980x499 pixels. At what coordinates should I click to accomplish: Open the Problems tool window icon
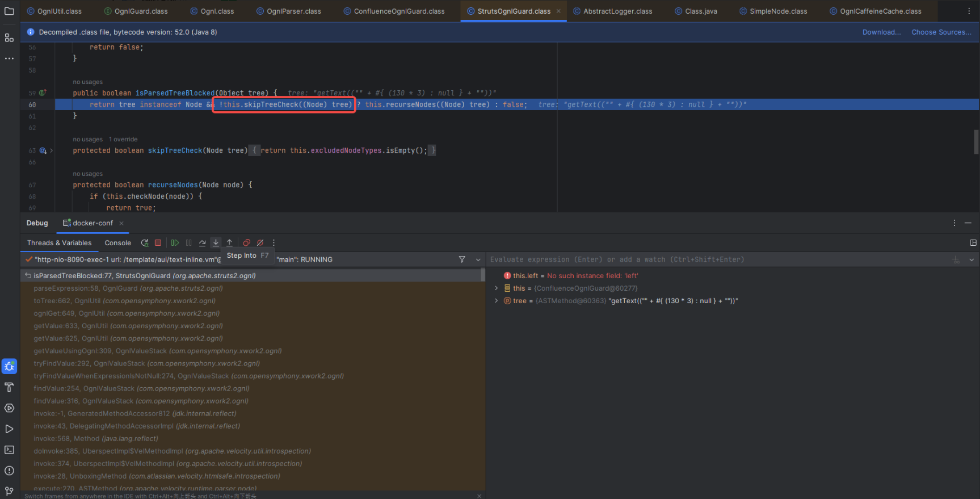(9, 471)
